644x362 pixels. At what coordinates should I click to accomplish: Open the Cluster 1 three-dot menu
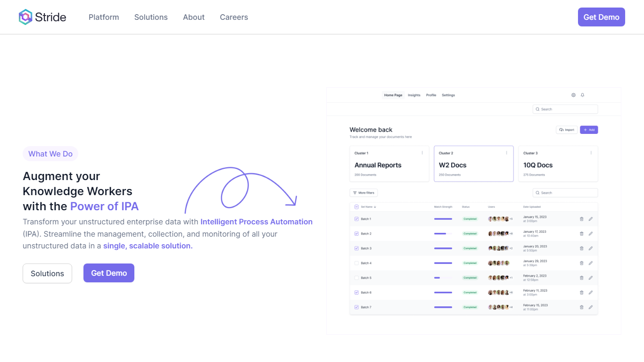(x=422, y=153)
